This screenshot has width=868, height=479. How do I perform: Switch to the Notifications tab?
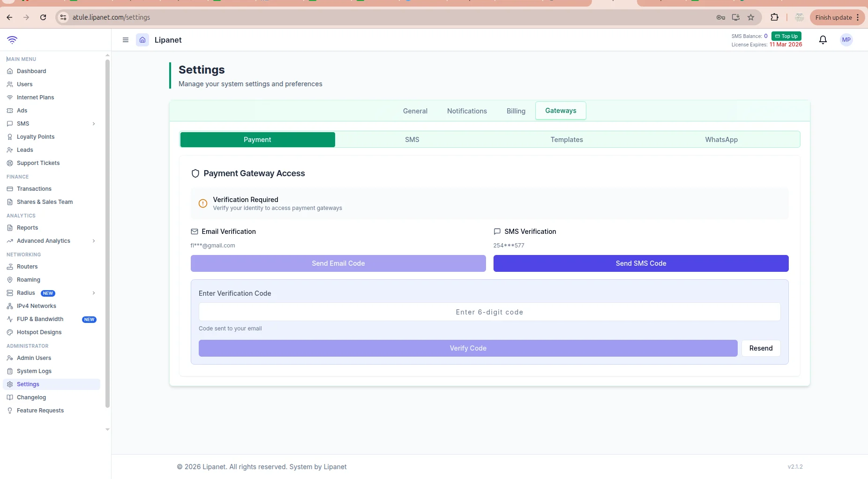tap(467, 111)
